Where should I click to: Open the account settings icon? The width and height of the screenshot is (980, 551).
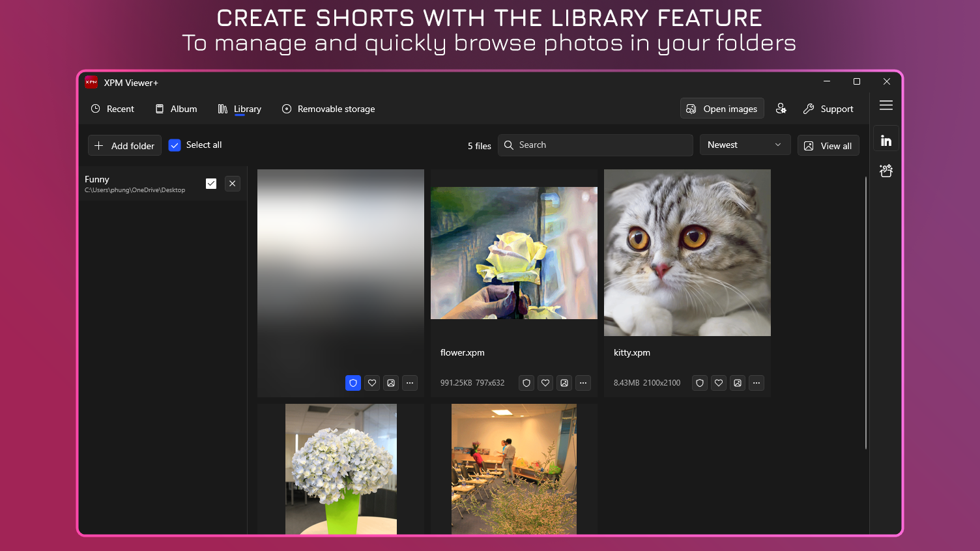point(781,109)
